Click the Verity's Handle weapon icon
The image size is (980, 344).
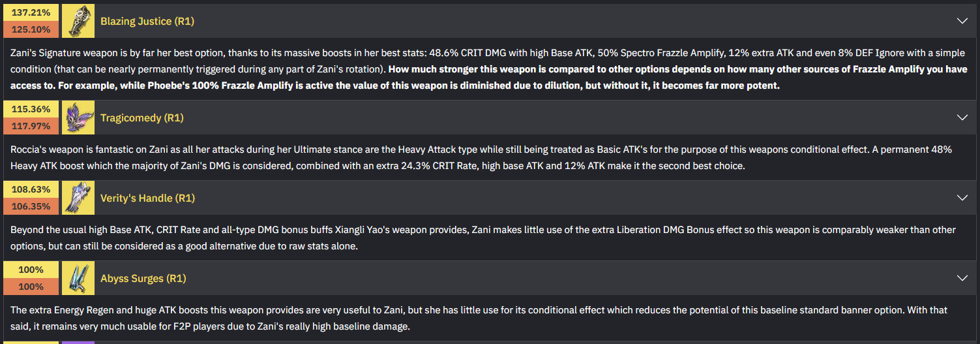click(x=78, y=198)
